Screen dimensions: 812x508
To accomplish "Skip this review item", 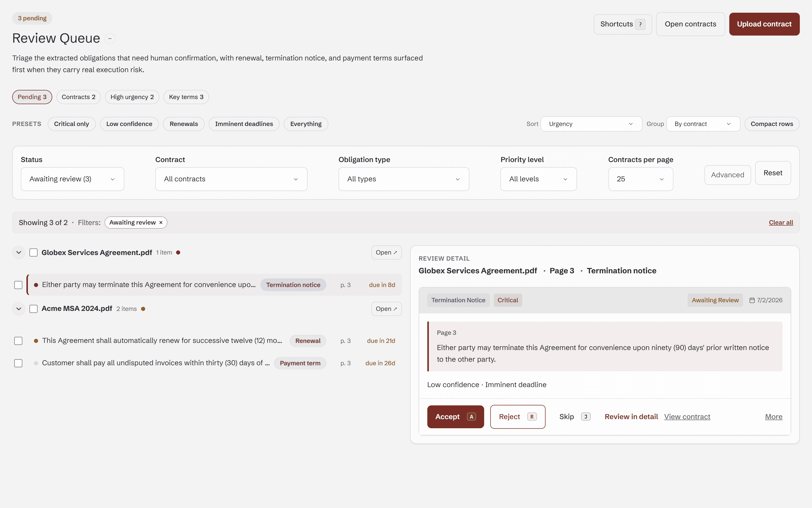I will point(575,417).
